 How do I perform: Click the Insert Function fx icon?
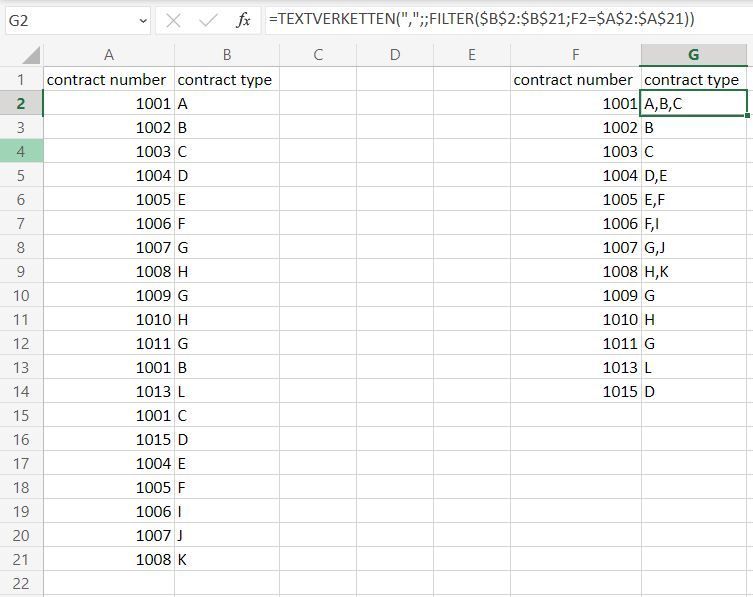(x=243, y=20)
